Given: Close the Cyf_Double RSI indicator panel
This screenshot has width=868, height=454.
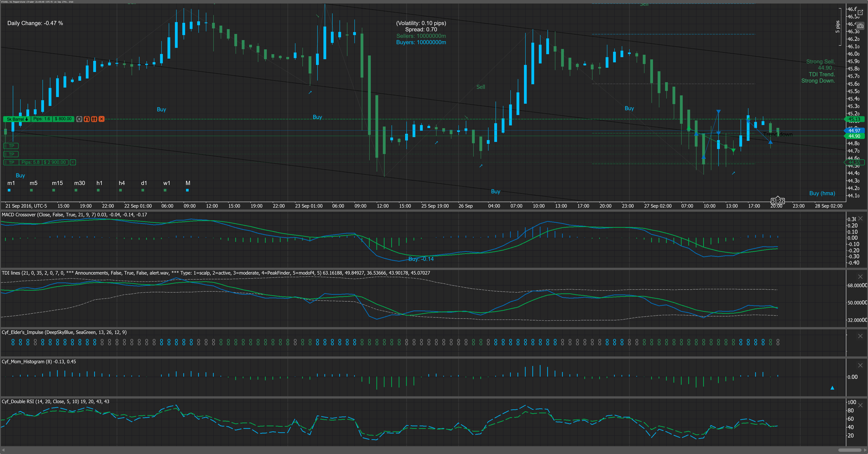Looking at the screenshot, I should point(860,405).
